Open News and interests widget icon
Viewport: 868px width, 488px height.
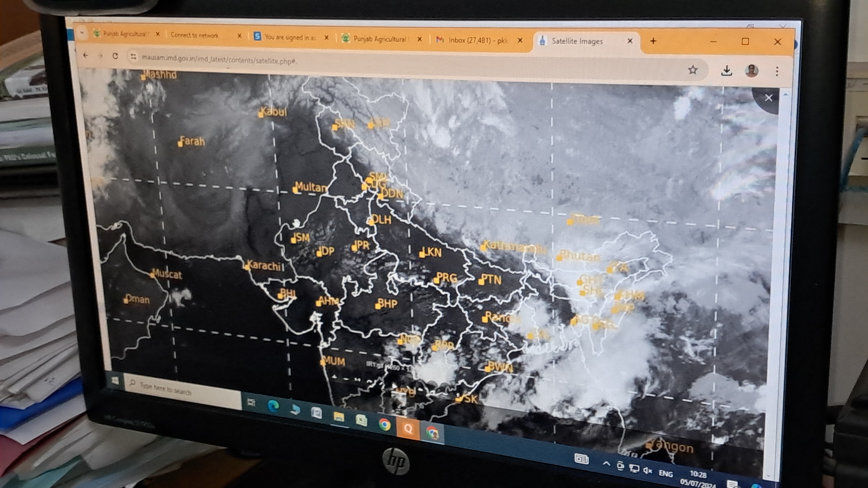click(582, 459)
